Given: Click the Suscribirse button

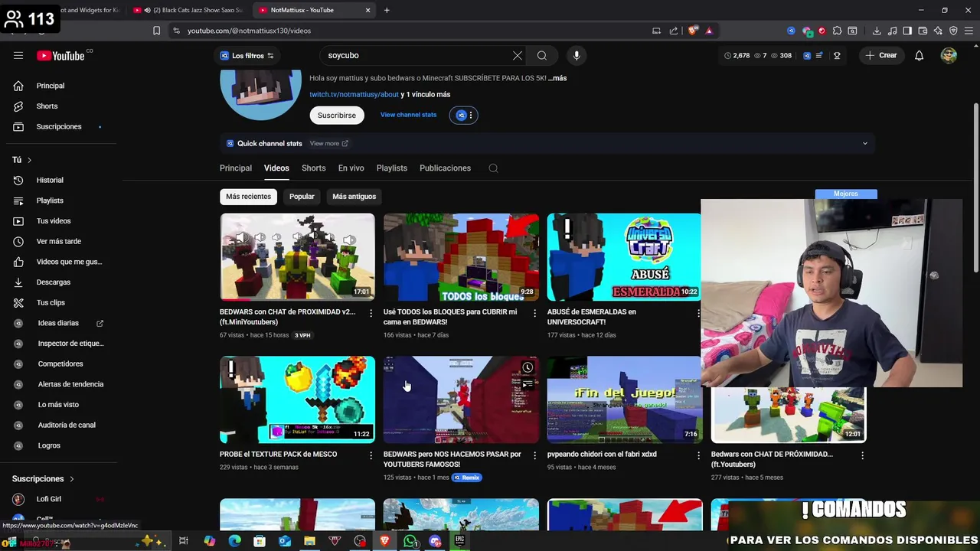Looking at the screenshot, I should point(337,115).
